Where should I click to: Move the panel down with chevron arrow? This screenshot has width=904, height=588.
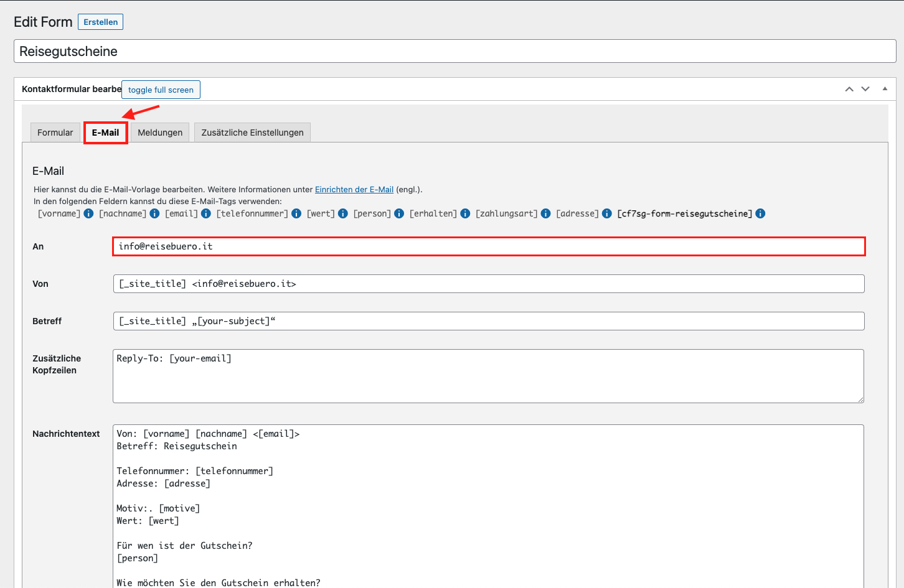click(x=865, y=89)
